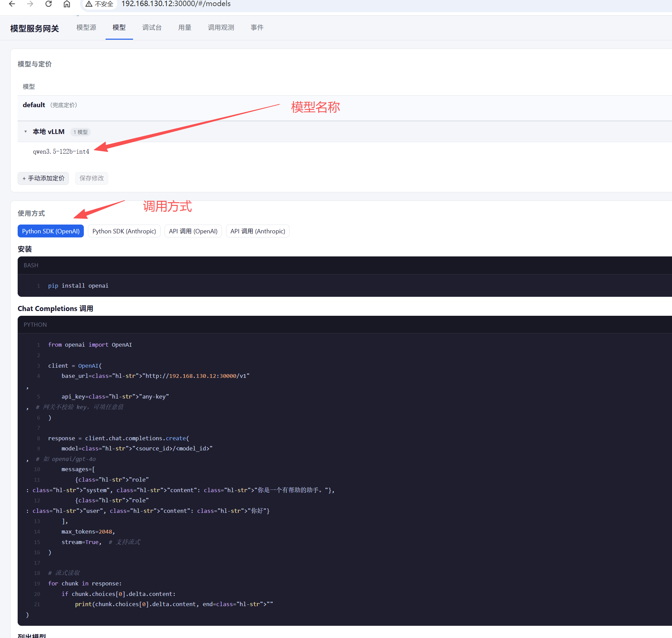Click the stream=True code line
This screenshot has height=638, width=672.
(x=101, y=542)
